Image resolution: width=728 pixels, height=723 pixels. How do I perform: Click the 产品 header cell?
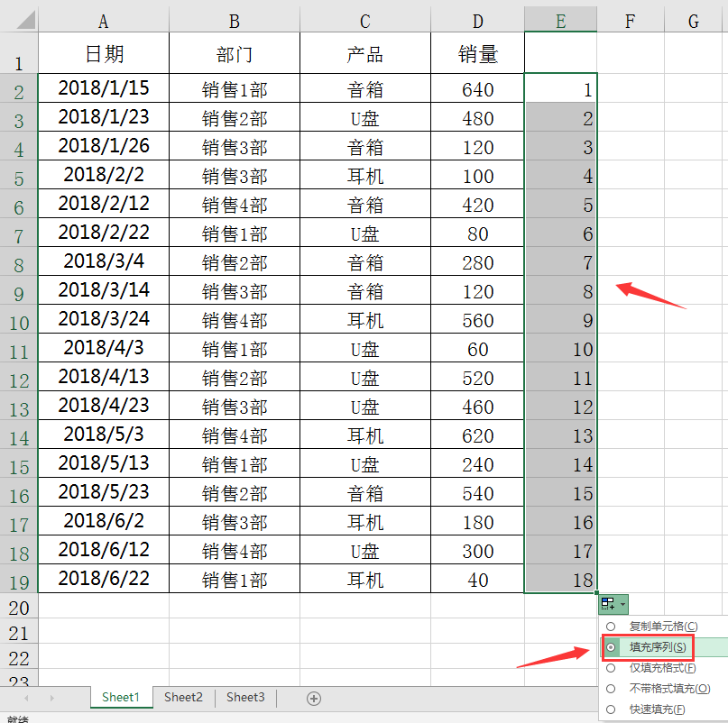click(x=365, y=53)
